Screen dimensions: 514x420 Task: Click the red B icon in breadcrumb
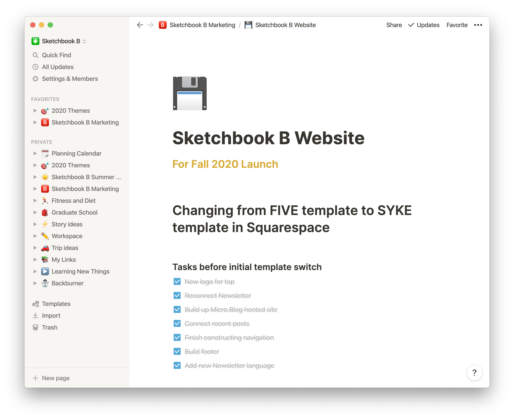coord(163,25)
